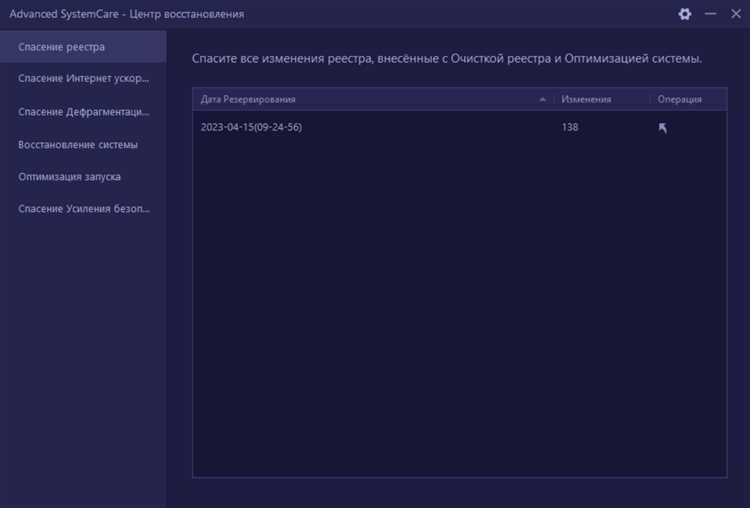The height and width of the screenshot is (508, 750).
Task: Open settings via the gear icon
Action: (684, 14)
